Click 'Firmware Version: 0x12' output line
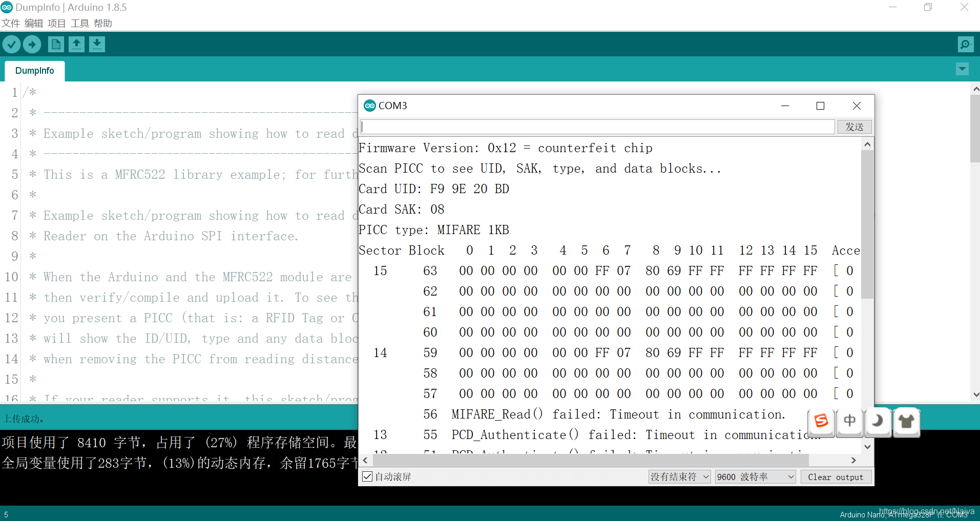 [x=506, y=148]
